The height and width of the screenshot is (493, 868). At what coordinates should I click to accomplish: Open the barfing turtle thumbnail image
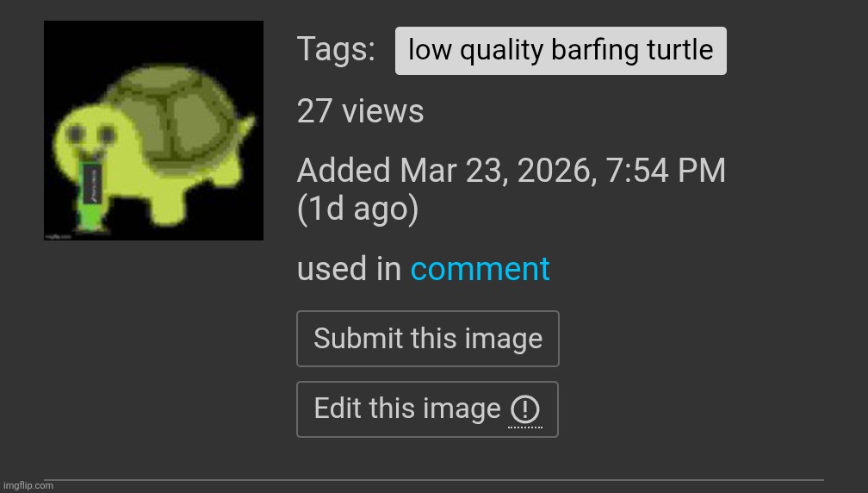coord(153,130)
